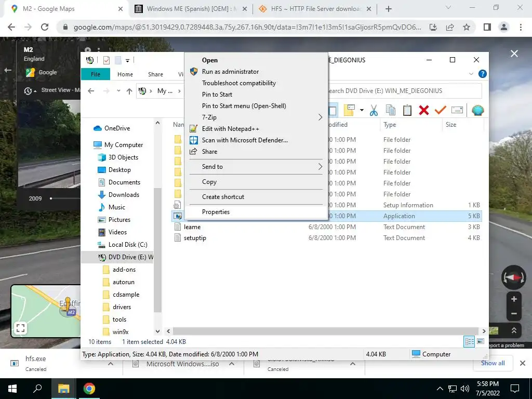Screen dimensions: 532x399
Task: Click the install/download icon in address bar
Action: 433,27
